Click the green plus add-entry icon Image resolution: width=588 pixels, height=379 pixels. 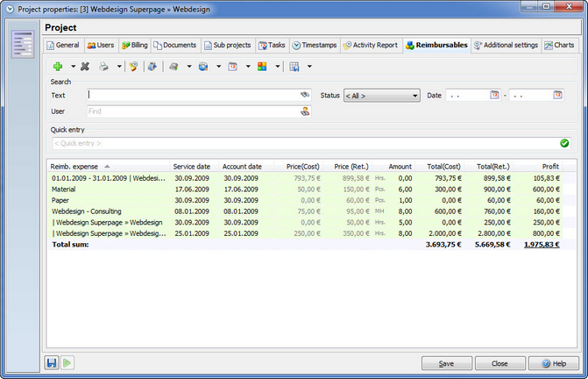pyautogui.click(x=58, y=67)
